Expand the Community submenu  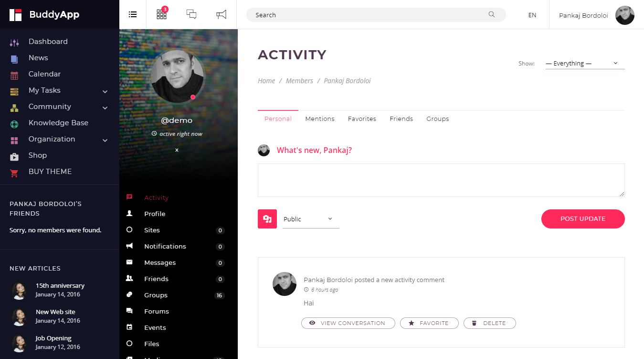(x=105, y=108)
